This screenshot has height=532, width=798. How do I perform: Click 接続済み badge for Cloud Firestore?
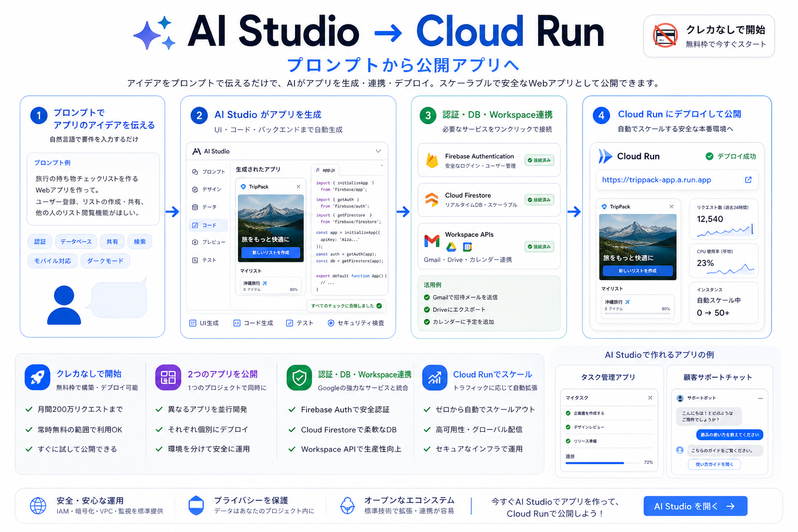(x=539, y=199)
